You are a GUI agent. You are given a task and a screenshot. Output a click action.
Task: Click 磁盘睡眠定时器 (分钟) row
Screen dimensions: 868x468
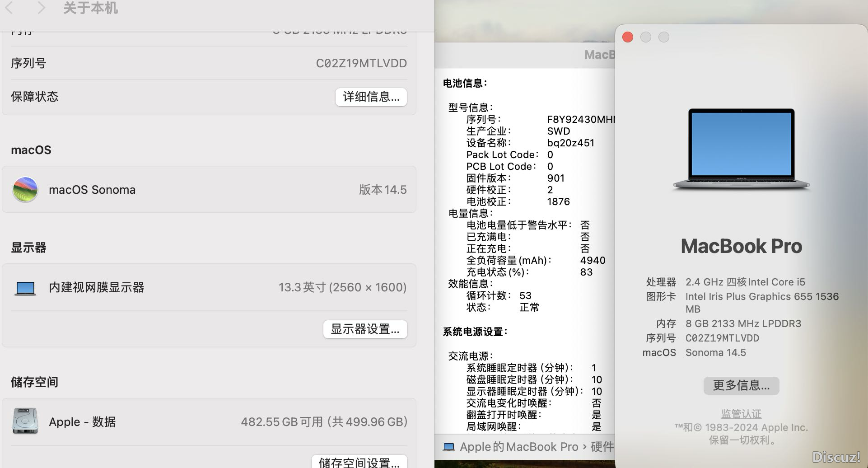(x=534, y=379)
